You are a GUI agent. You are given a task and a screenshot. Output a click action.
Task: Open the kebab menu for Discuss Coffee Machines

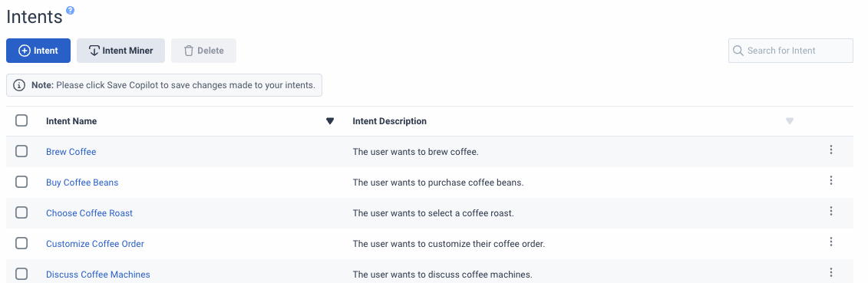[x=831, y=272]
